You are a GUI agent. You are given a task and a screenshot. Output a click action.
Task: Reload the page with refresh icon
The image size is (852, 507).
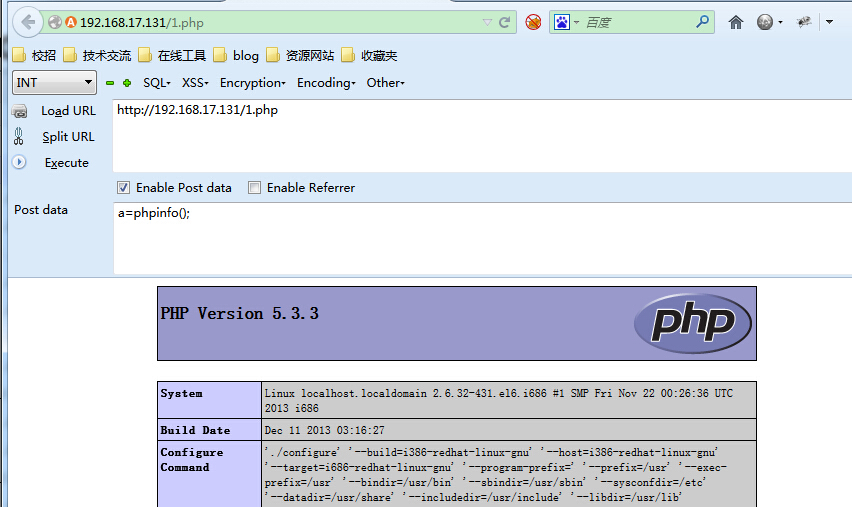[x=504, y=22]
